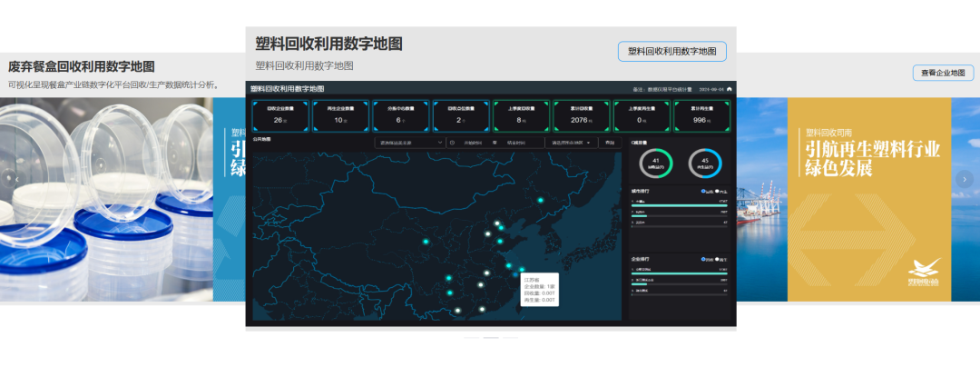Click first-ranked bar in enterprise ranking

(x=680, y=273)
